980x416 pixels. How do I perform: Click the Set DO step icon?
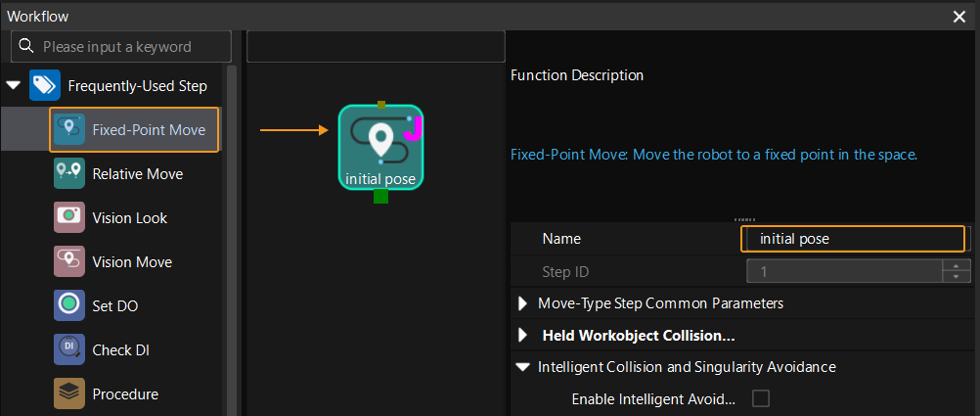[x=68, y=305]
